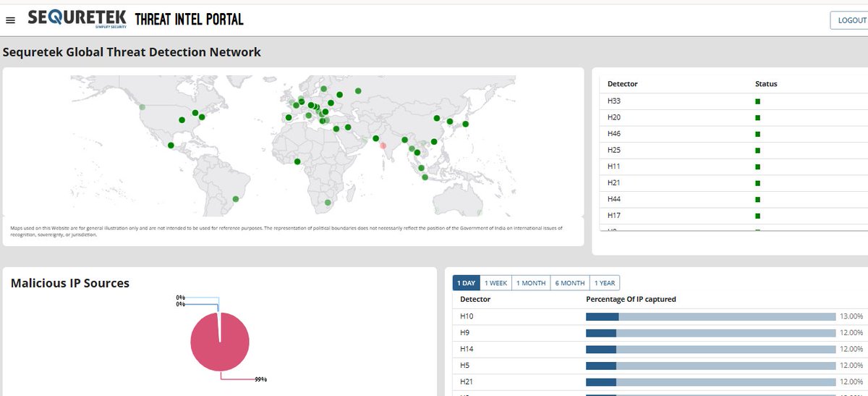Click the H46 status indicator square
Screen dimensions: 868x396
[x=757, y=134]
